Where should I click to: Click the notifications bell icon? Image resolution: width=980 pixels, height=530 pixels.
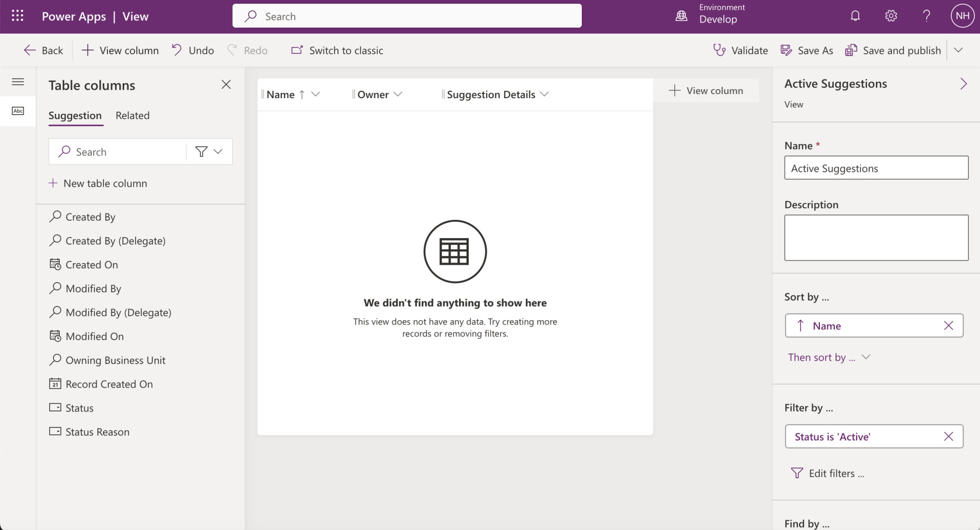tap(855, 16)
